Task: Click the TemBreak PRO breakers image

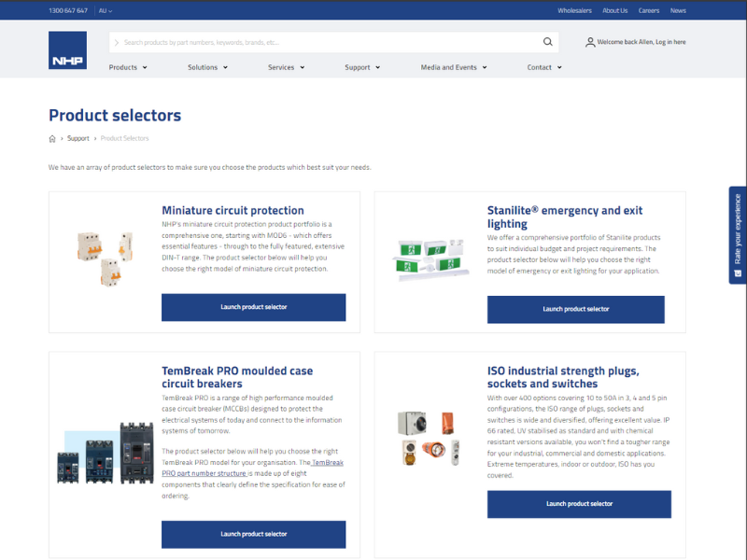Action: coord(106,454)
